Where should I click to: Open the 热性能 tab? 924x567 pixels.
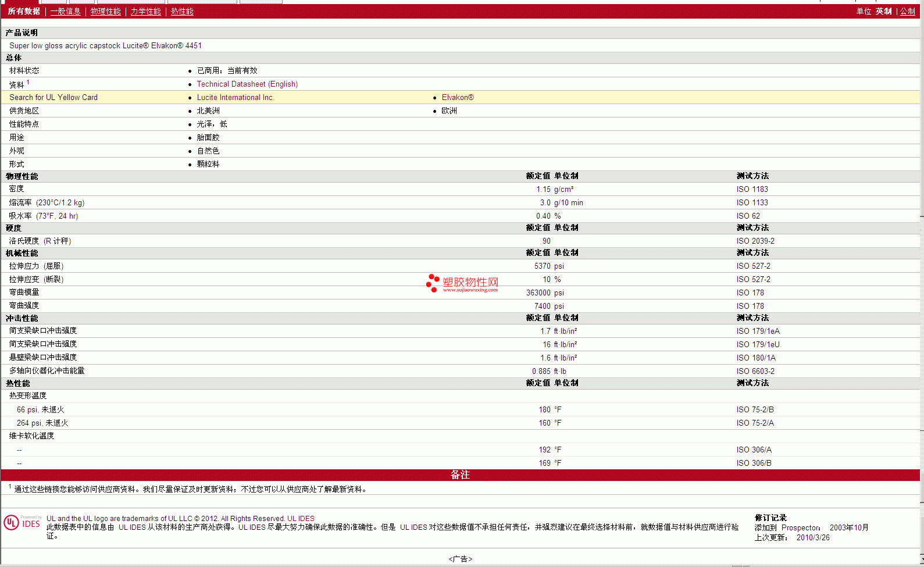click(x=182, y=12)
